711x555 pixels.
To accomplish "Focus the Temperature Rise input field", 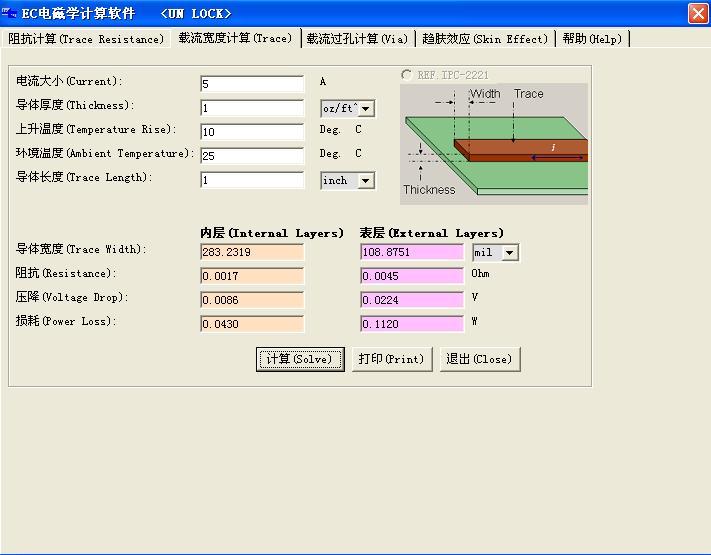I will pyautogui.click(x=252, y=132).
